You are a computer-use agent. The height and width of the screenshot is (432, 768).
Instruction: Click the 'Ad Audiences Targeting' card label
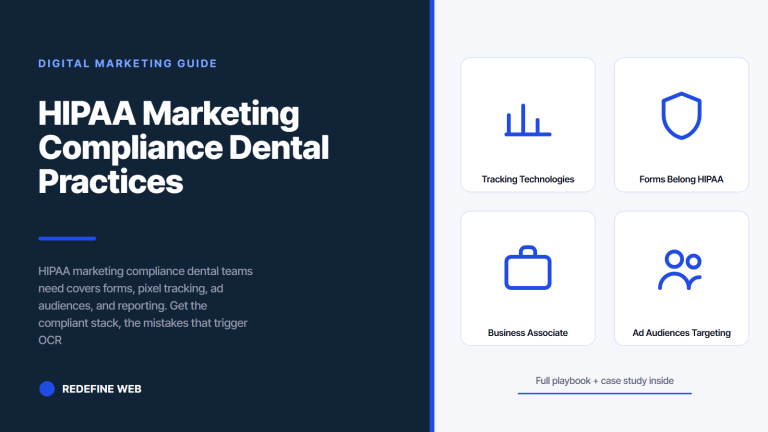[681, 333]
